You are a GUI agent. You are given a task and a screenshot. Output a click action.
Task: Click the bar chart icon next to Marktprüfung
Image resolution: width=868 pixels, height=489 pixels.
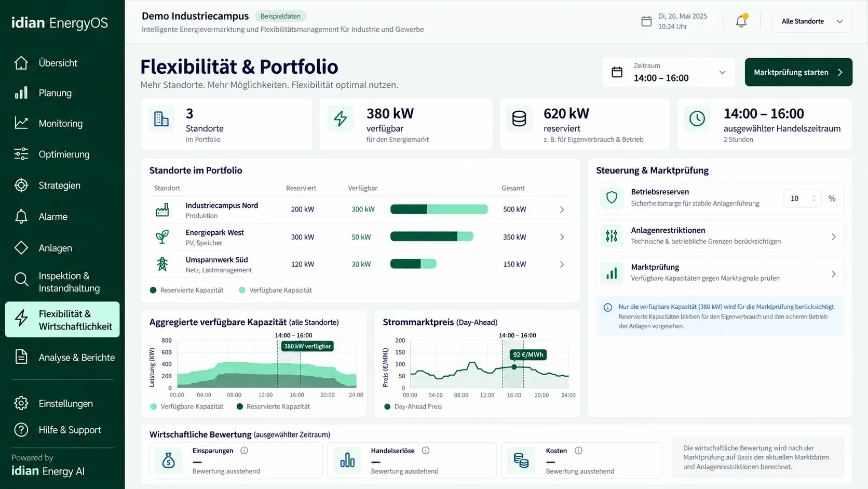[612, 273]
